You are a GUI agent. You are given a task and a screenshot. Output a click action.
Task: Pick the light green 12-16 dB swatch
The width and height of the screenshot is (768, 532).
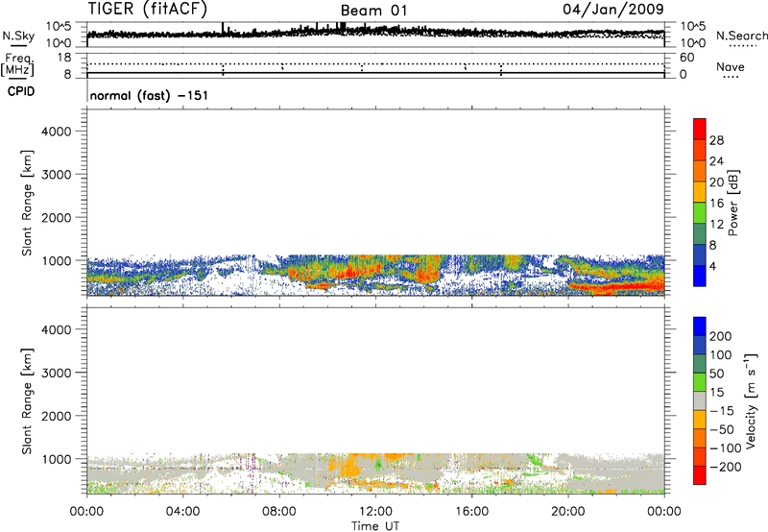pos(700,212)
